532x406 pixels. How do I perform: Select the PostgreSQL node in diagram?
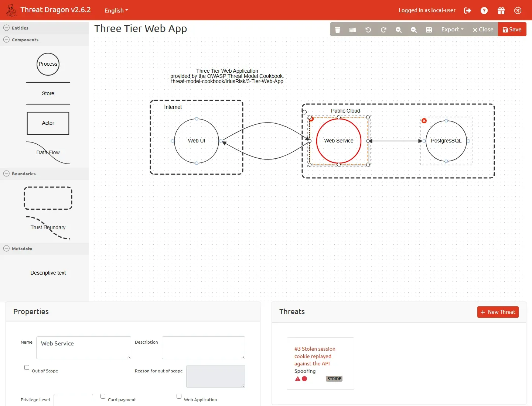446,141
